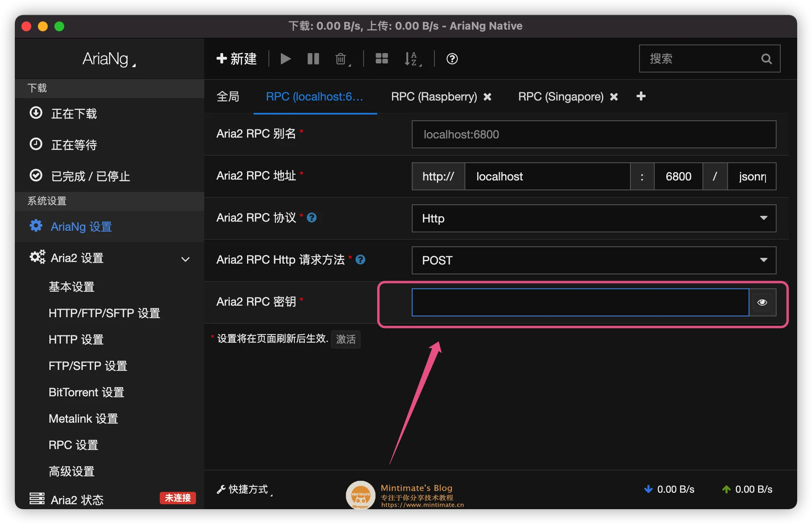Click the New task (新建) button

tap(237, 59)
